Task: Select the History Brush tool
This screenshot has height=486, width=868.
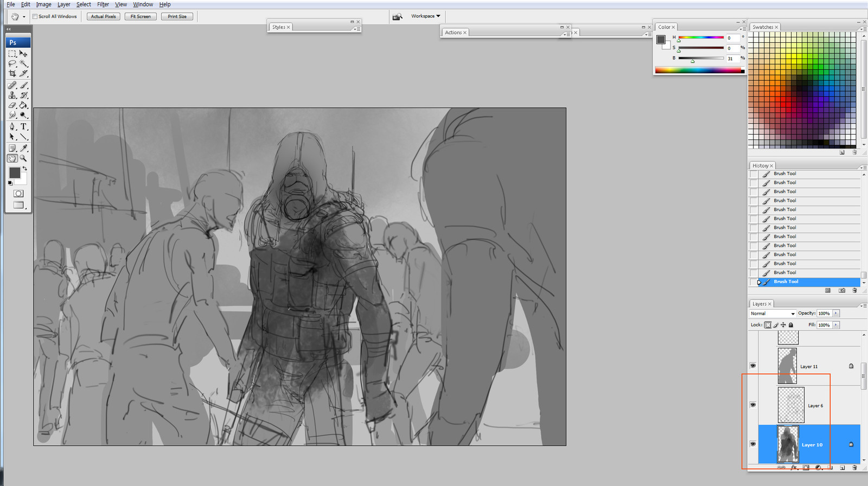Action: (23, 95)
